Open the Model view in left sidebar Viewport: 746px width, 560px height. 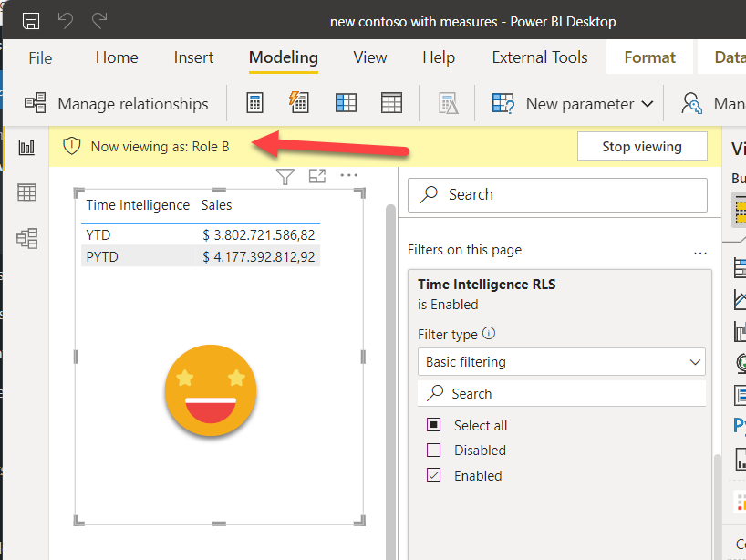pos(26,238)
